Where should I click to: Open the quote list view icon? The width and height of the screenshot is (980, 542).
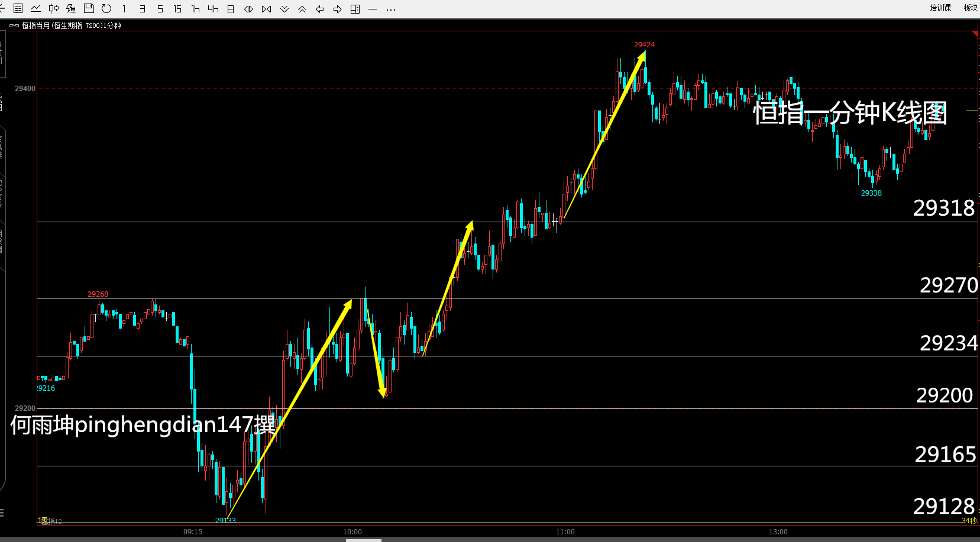point(18,9)
